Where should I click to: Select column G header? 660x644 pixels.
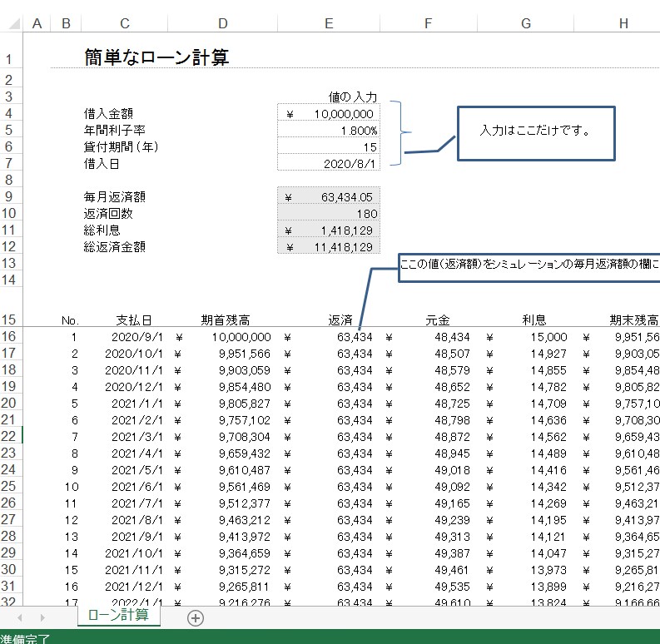[x=526, y=23]
